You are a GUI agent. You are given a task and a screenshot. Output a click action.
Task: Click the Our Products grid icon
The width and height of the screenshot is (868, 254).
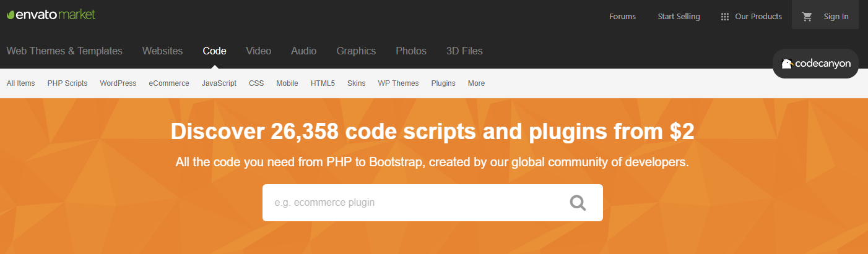(x=725, y=17)
